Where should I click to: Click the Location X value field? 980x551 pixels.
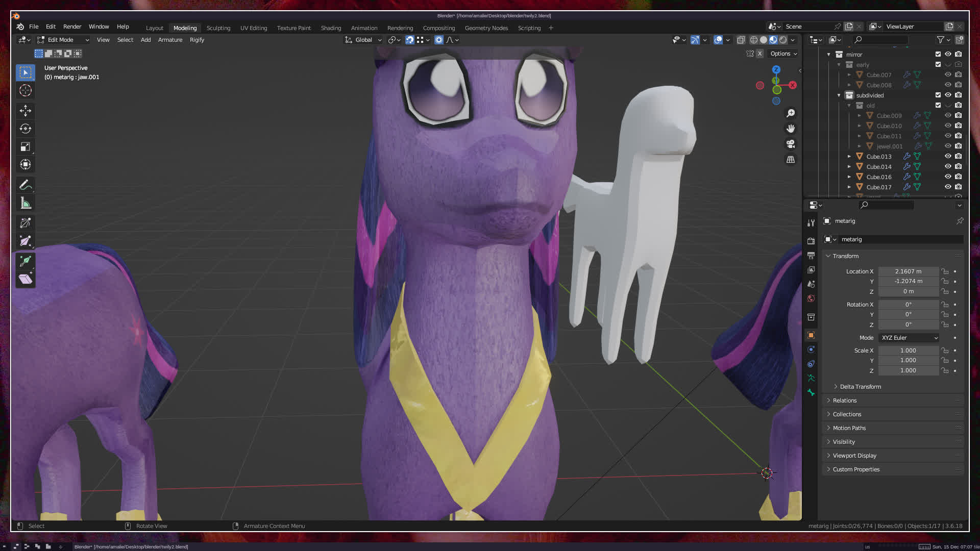(908, 271)
